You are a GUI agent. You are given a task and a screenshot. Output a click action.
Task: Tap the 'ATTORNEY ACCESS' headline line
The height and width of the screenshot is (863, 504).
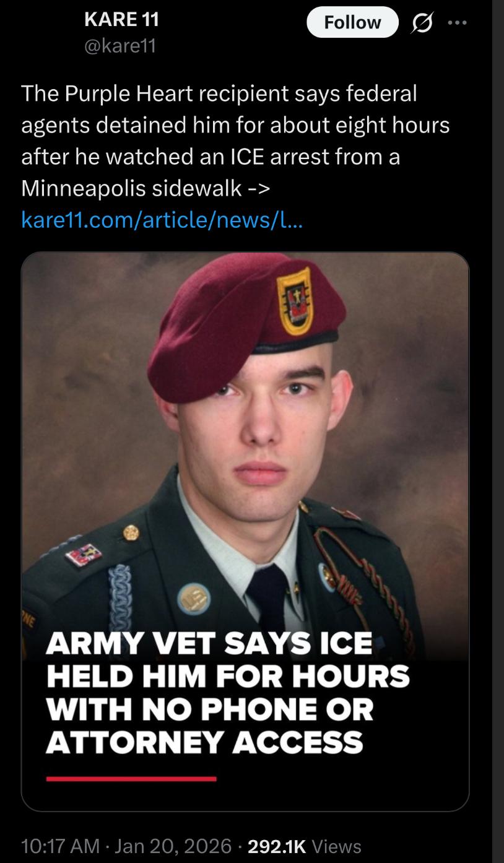click(204, 741)
